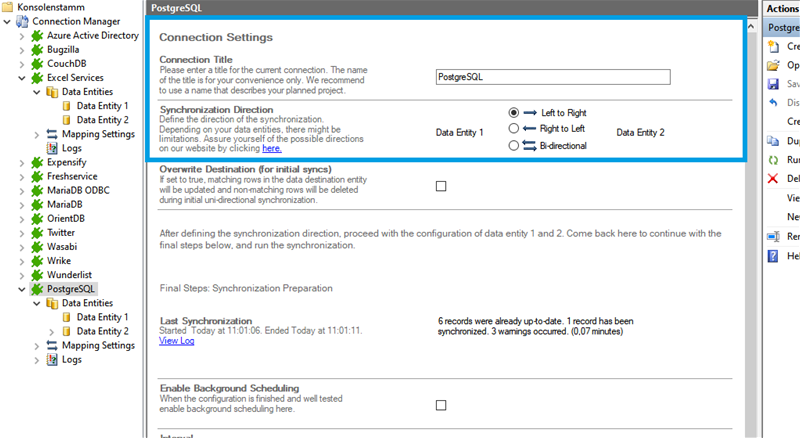Click the Open folder icon in Actions pane

tap(772, 65)
